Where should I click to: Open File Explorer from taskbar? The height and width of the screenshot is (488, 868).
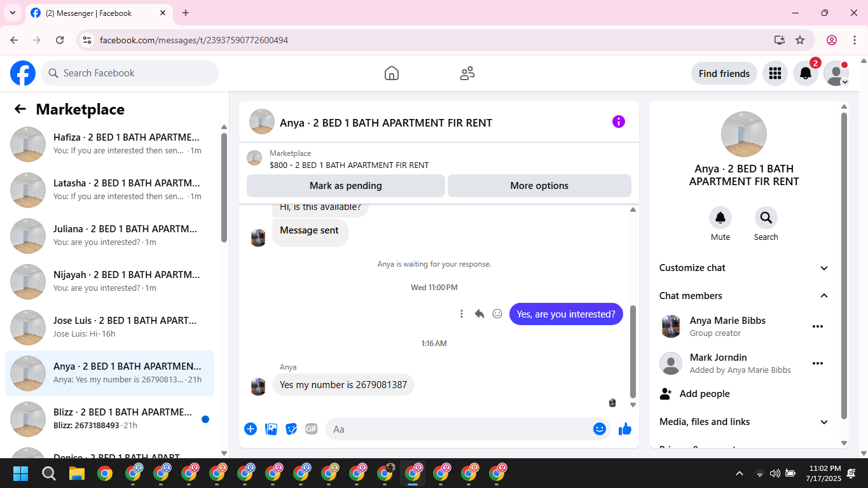click(77, 473)
